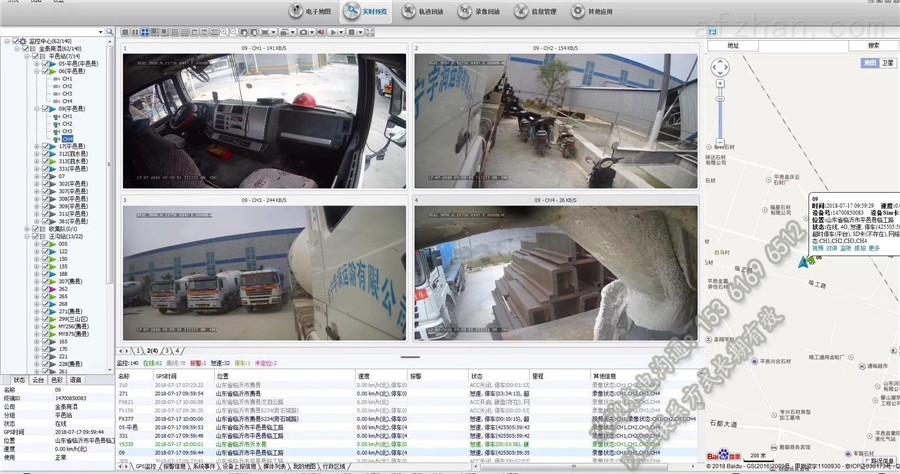The width and height of the screenshot is (900, 474).
Task: Toggle checkbox for vehicle MY256(费县)
Action: pyautogui.click(x=45, y=326)
